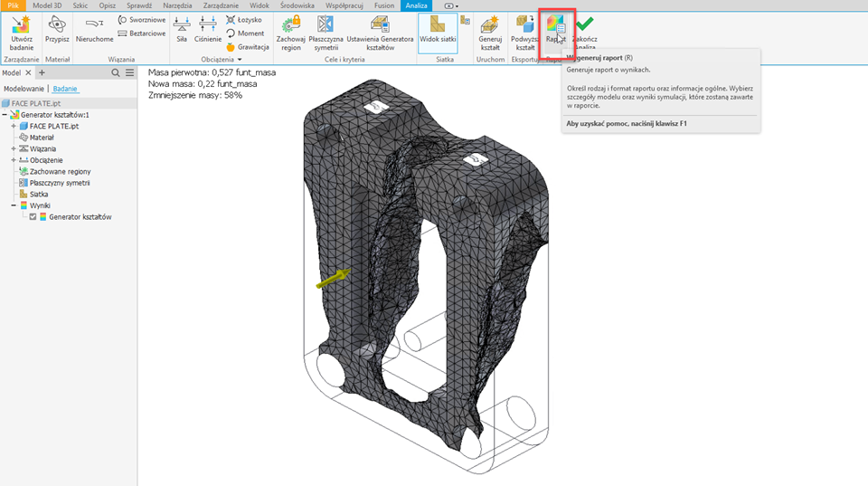Image resolution: width=868 pixels, height=486 pixels.
Task: Switch browser to Badanie view
Action: tap(65, 89)
